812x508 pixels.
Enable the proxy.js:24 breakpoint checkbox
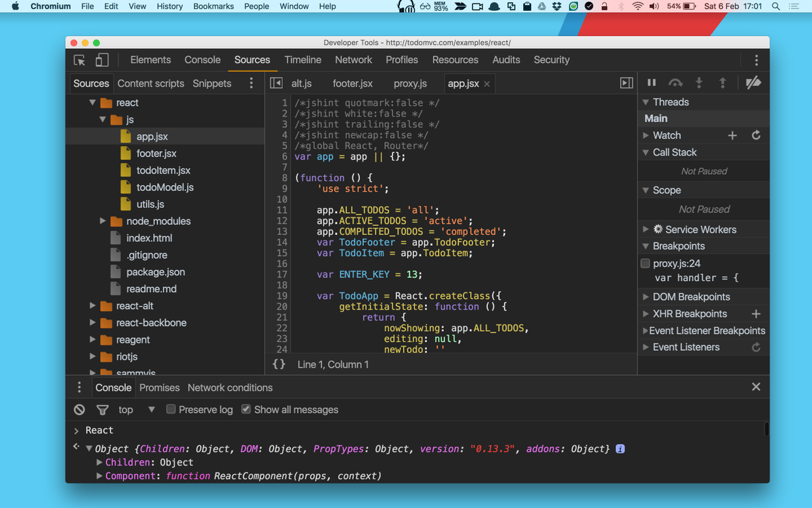pos(646,263)
